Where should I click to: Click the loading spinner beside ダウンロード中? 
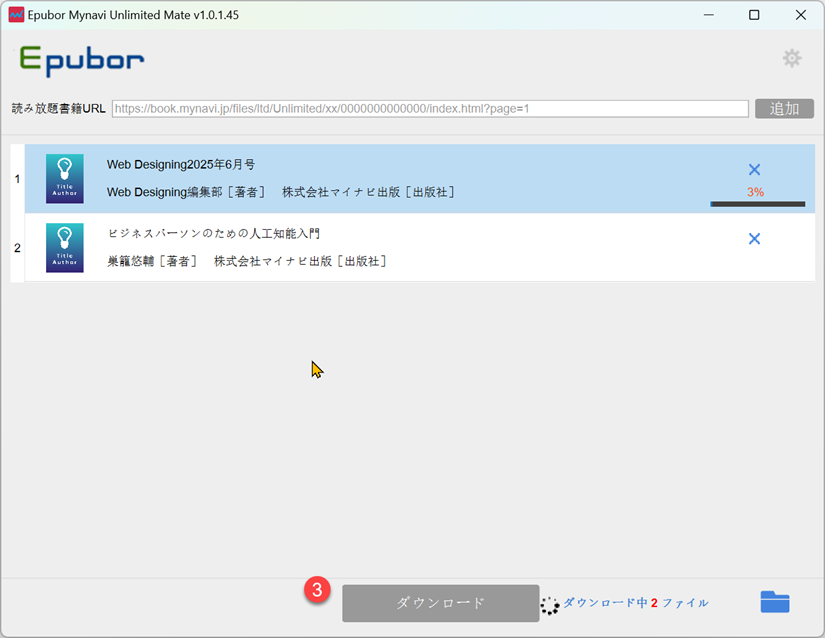tap(550, 605)
